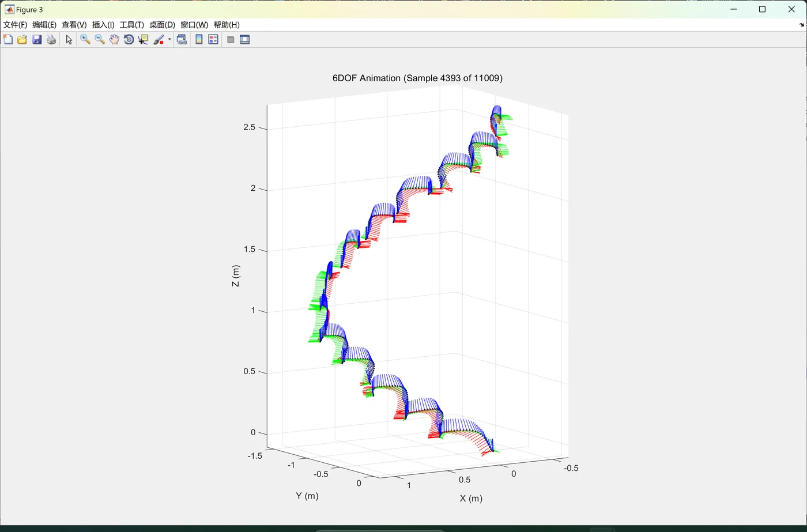The image size is (807, 532).
Task: Open the 插入(I) menu
Action: click(x=103, y=25)
